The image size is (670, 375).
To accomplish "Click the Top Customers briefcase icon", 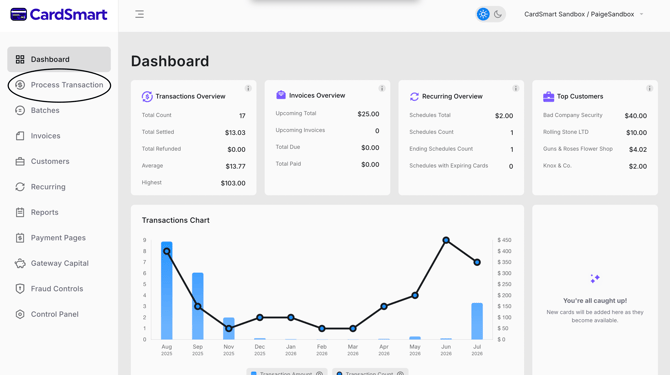I will coord(548,97).
